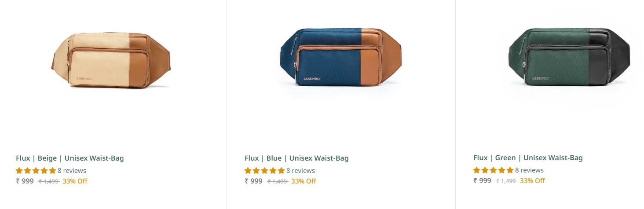Open Flux Beige Unisex Waist-Bag title link
The image size is (644, 209).
pyautogui.click(x=70, y=158)
